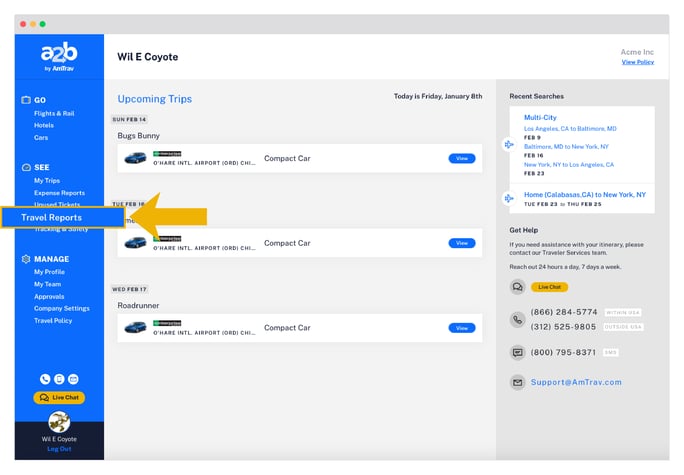This screenshot has width=684, height=475.
Task: Click the envelope icon beside Support@AmTrav.com
Action: click(x=517, y=382)
